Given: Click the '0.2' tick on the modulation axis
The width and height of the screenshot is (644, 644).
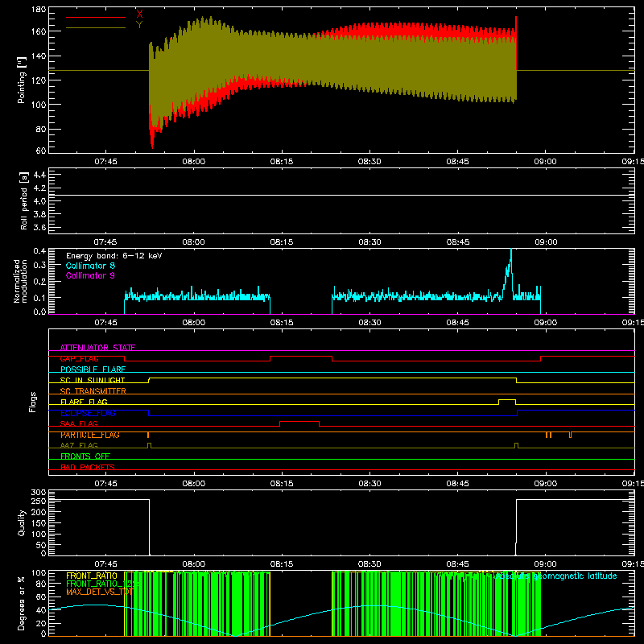Looking at the screenshot, I should tap(39, 282).
